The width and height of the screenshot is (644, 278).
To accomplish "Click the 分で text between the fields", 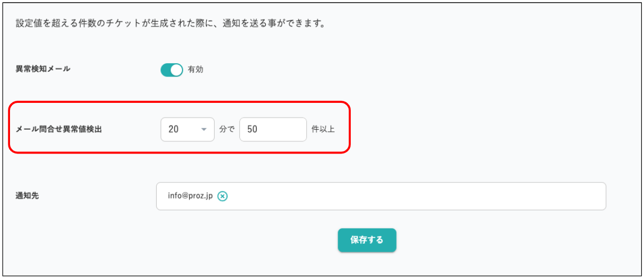I will pyautogui.click(x=227, y=129).
